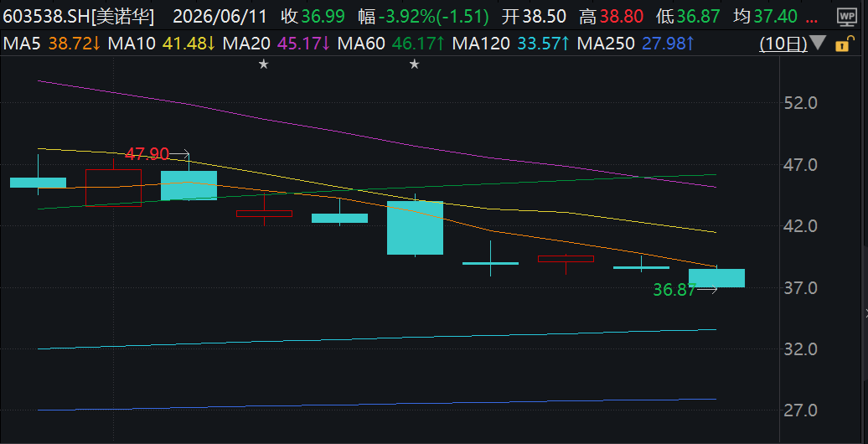Select the hollow red candlestick left of 47.90
Screen dimensions: 868x444
(x=113, y=188)
